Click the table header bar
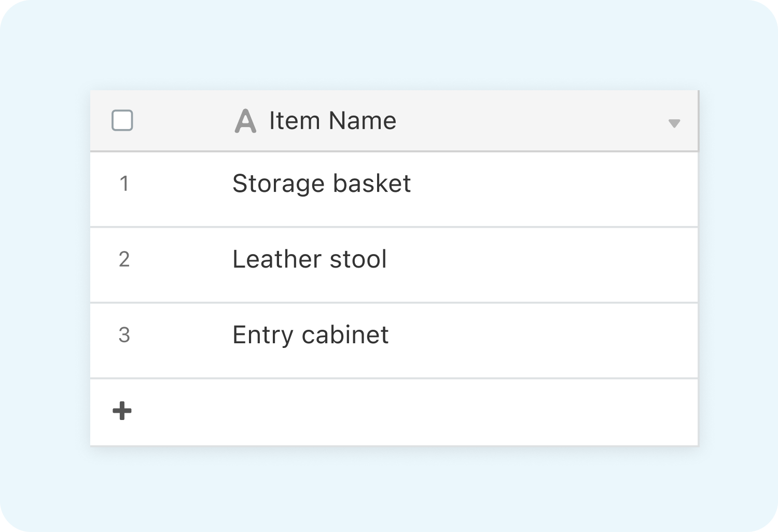 pos(394,121)
